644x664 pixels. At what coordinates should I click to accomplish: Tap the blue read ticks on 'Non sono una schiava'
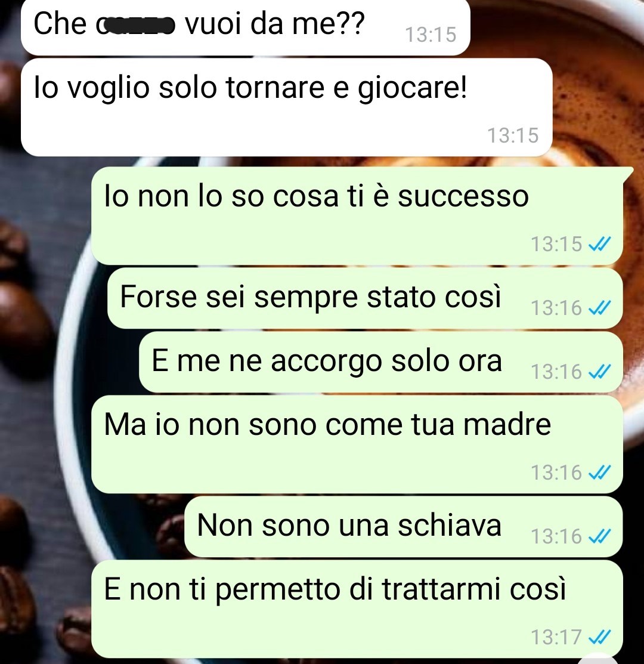pos(600,536)
